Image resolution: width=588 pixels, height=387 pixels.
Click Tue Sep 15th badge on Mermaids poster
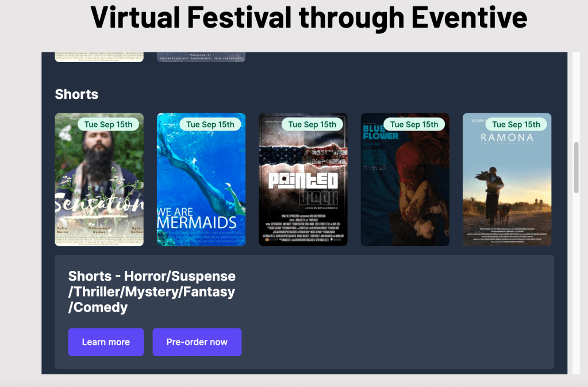point(210,124)
